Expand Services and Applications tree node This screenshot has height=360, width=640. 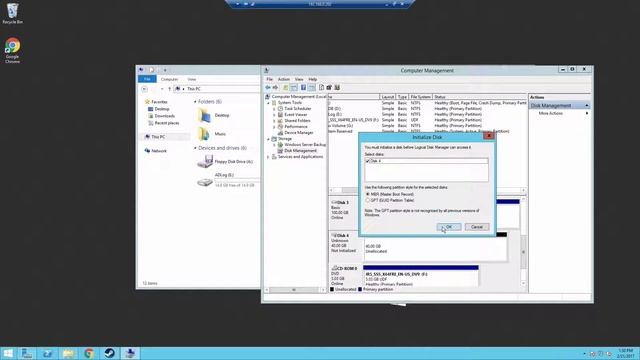click(269, 157)
